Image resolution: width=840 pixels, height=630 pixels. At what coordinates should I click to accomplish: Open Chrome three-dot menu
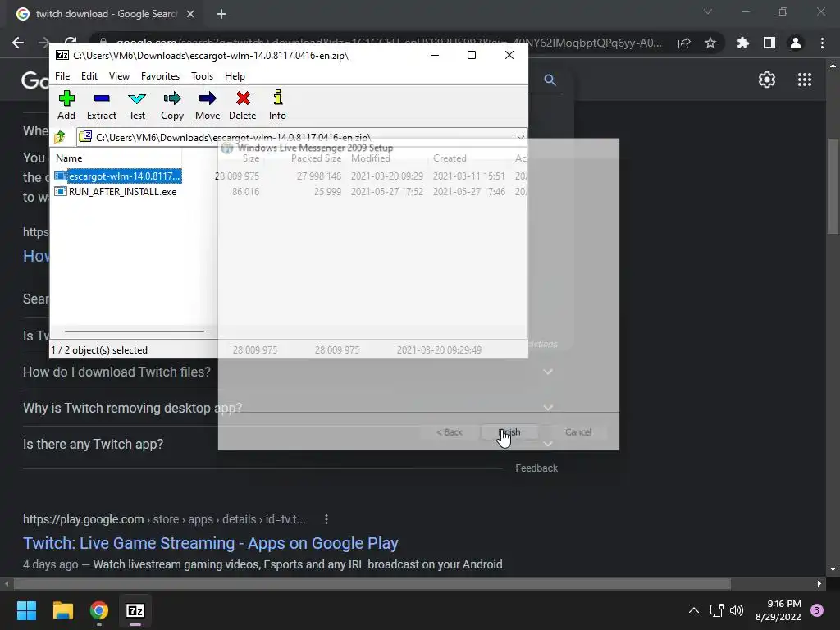(x=822, y=43)
